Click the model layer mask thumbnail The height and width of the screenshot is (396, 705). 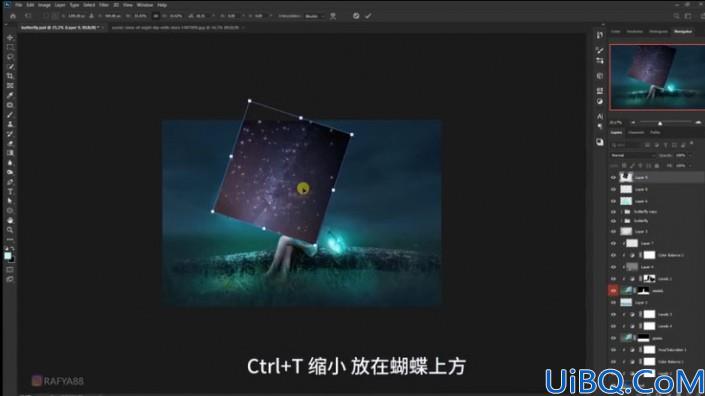(643, 291)
